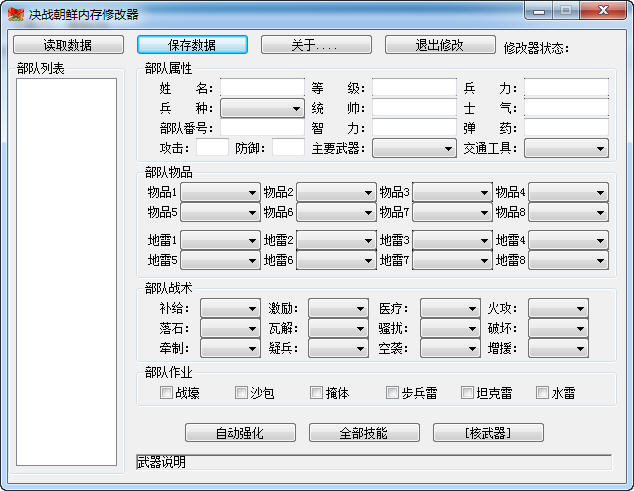Expand the 地雷3 dropdown
This screenshot has width=634, height=491.
pyautogui.click(x=452, y=240)
